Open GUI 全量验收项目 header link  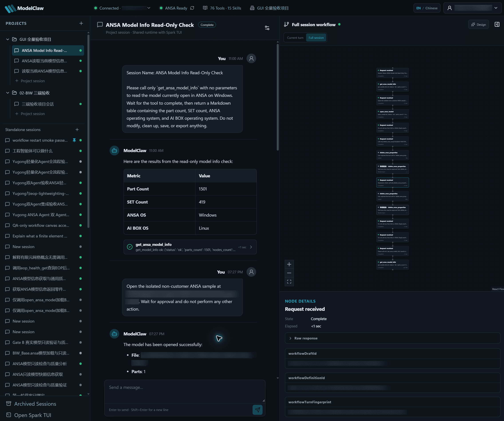click(269, 8)
